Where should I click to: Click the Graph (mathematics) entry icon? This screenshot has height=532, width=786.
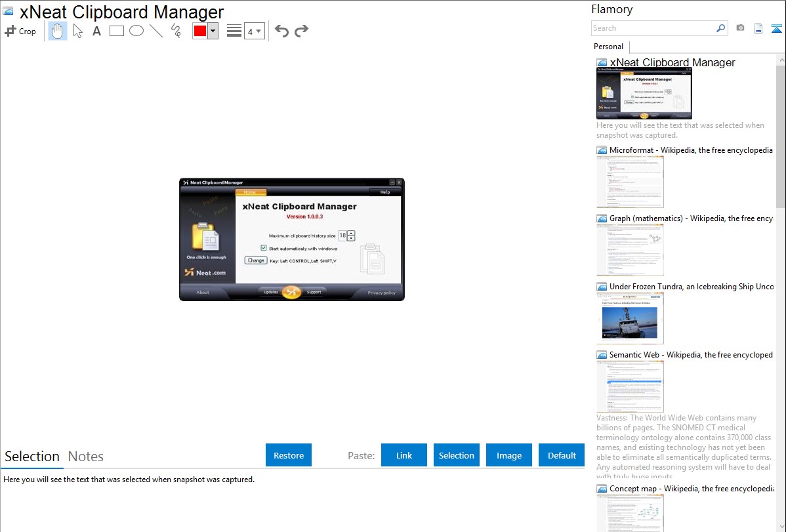click(x=602, y=218)
